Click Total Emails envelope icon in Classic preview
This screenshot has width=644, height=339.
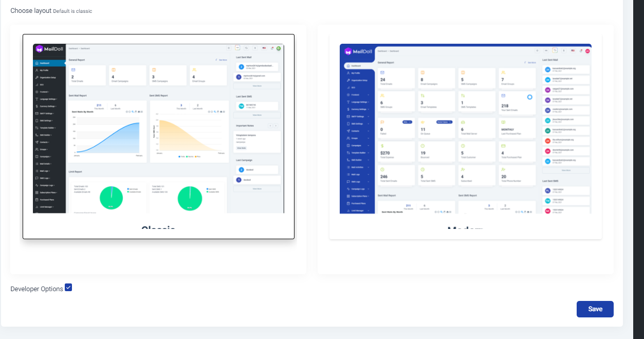click(73, 69)
